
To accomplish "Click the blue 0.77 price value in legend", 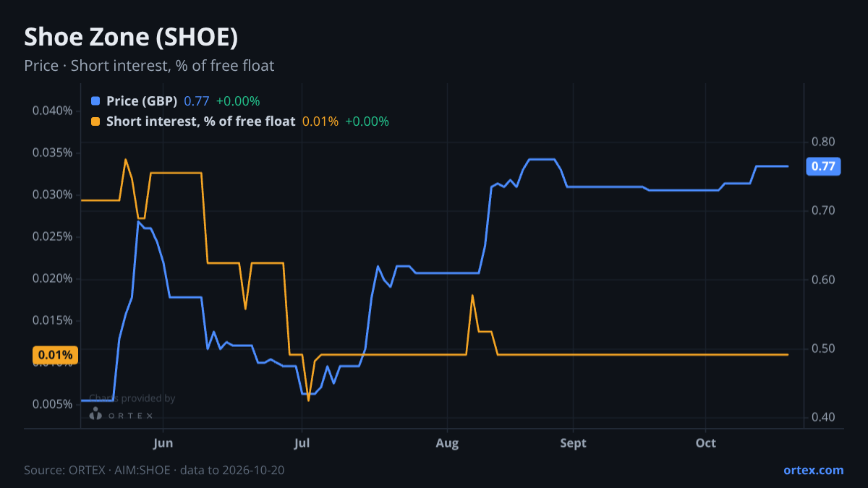I will coord(197,101).
